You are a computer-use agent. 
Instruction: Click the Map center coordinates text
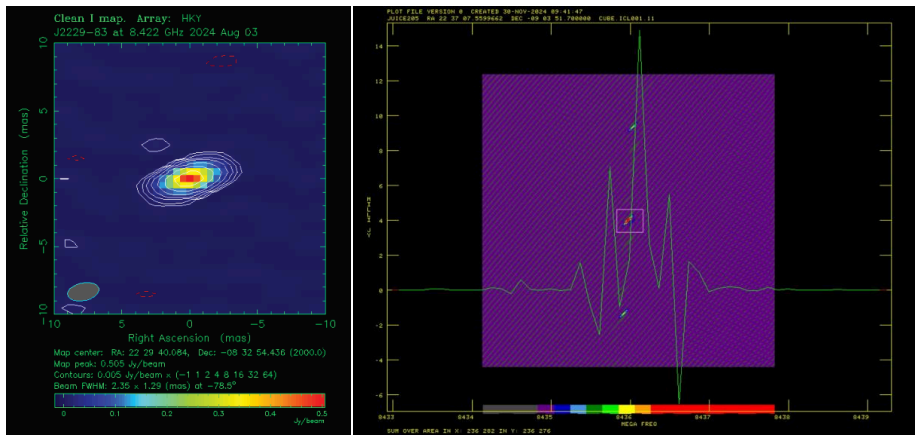190,353
